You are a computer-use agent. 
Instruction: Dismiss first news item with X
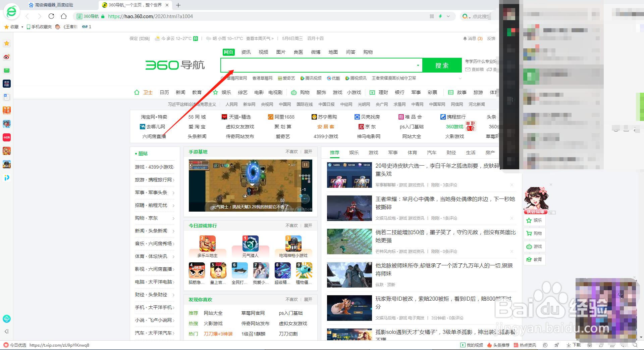coord(512,185)
